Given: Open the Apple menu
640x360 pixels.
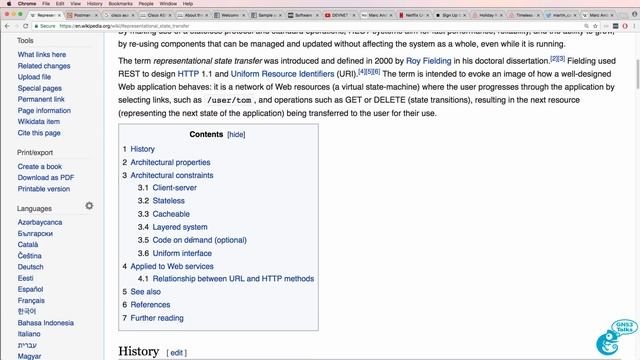Looking at the screenshot, I should click(x=9, y=4).
